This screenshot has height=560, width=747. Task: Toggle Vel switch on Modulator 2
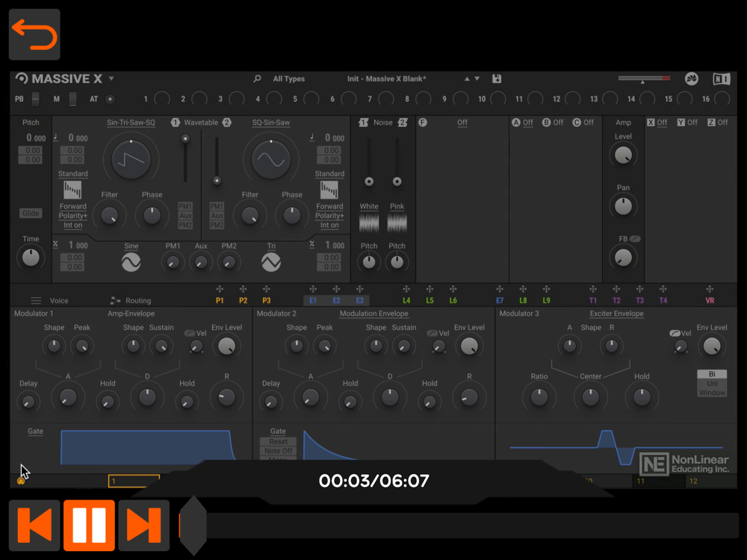point(432,333)
